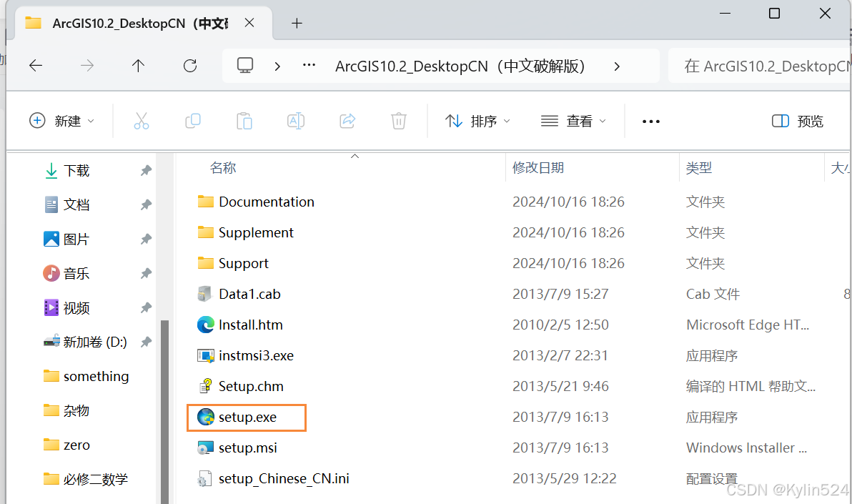Click the Copy icon in toolbar

tap(193, 121)
